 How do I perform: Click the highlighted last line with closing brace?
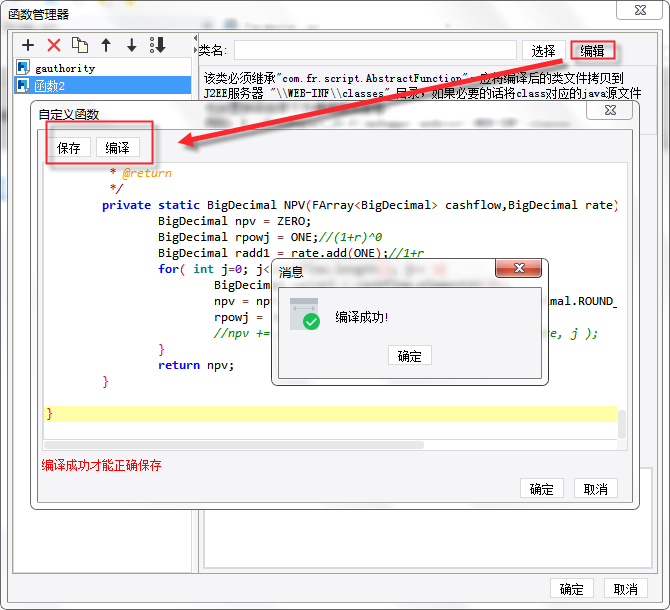[x=330, y=414]
